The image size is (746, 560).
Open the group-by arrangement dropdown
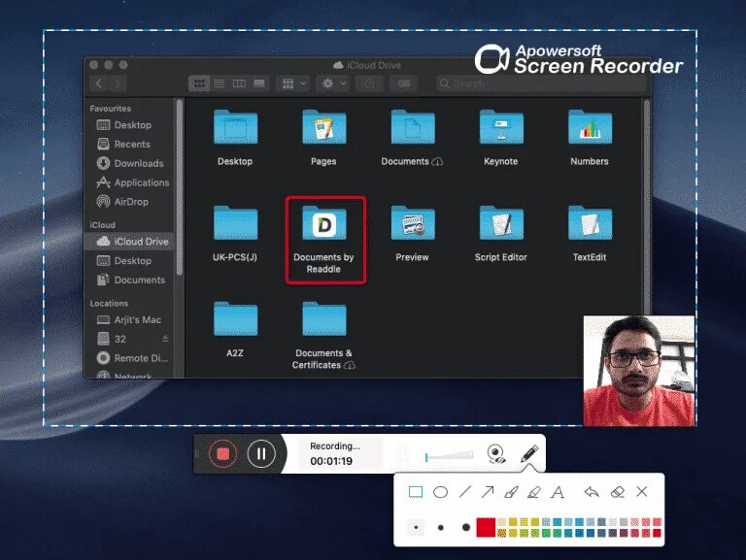[x=293, y=83]
